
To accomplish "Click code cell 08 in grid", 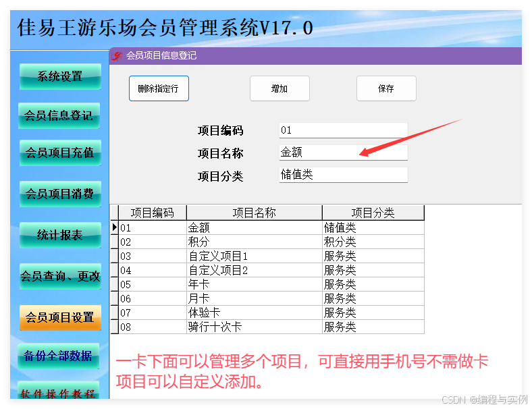I will pyautogui.click(x=153, y=327).
